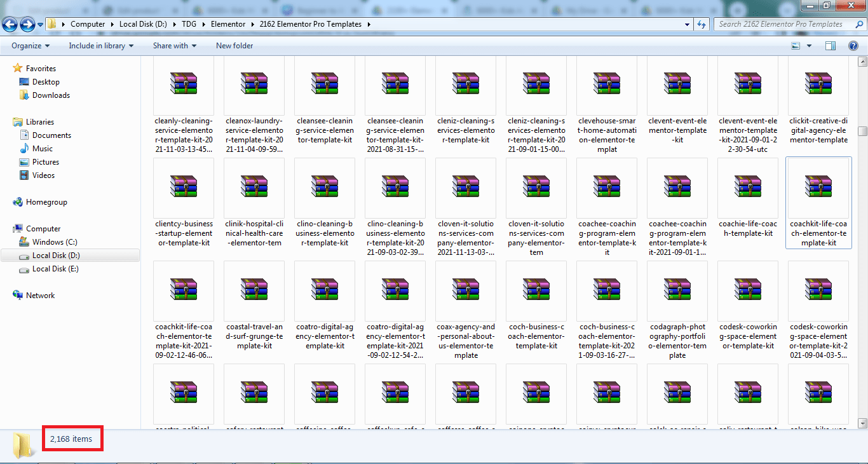
Task: Click the New folder button
Action: pos(234,46)
